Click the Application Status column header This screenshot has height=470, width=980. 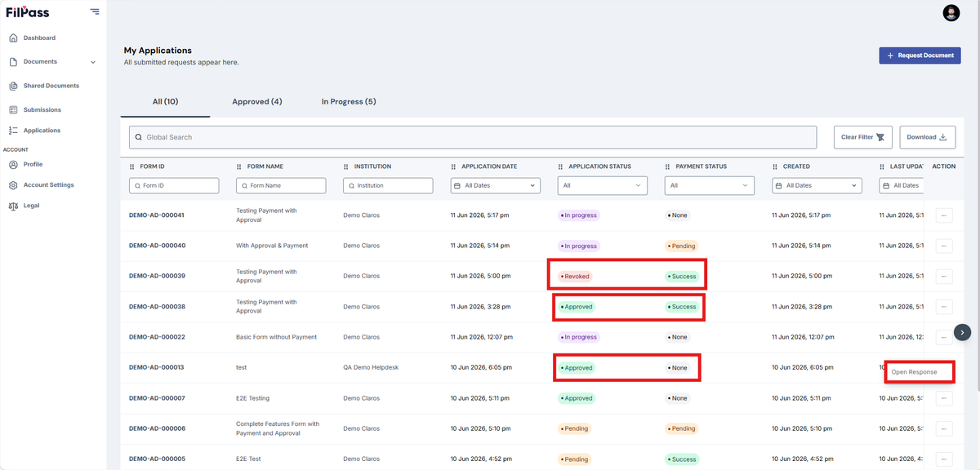[x=599, y=166]
